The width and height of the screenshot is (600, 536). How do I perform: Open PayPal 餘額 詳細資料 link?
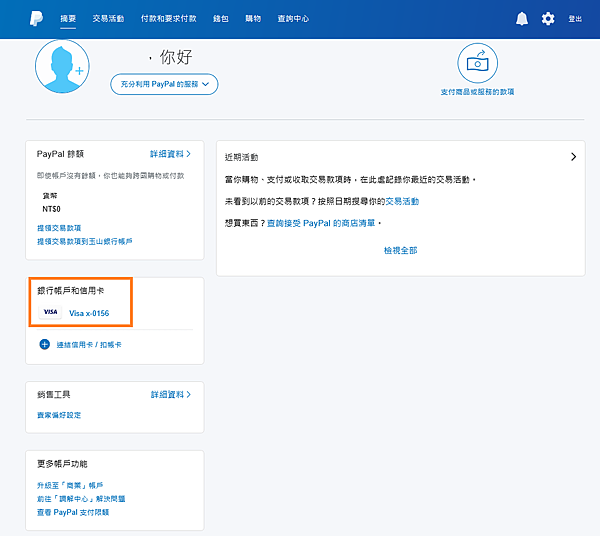(x=170, y=154)
